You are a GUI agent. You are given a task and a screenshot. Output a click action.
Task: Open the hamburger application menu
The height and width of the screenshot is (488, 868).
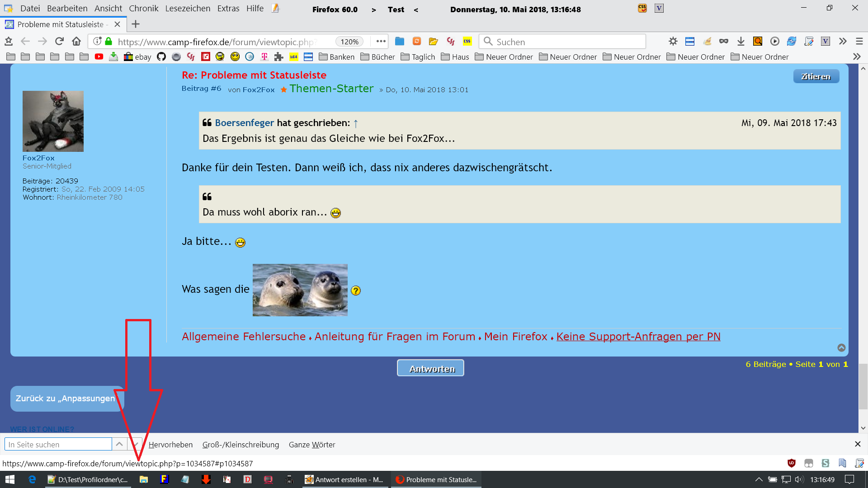tap(859, 42)
